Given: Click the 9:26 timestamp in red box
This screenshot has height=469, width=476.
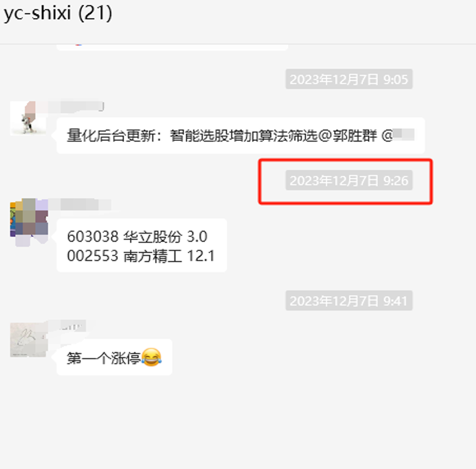Looking at the screenshot, I should tap(349, 180).
